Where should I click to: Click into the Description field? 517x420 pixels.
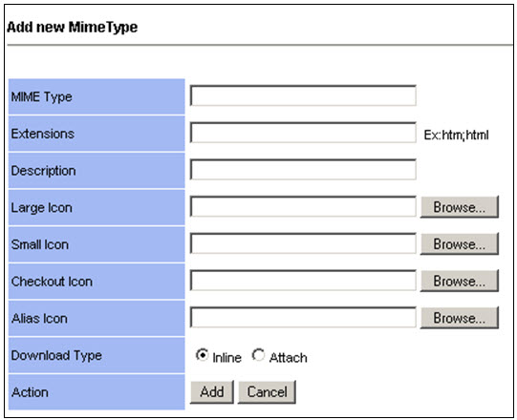(303, 170)
